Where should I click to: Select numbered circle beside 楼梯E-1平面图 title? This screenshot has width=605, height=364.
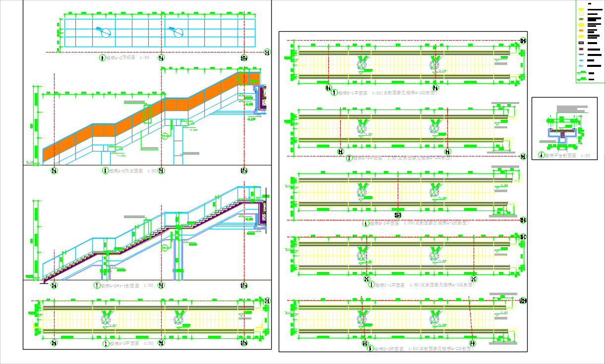[334, 93]
